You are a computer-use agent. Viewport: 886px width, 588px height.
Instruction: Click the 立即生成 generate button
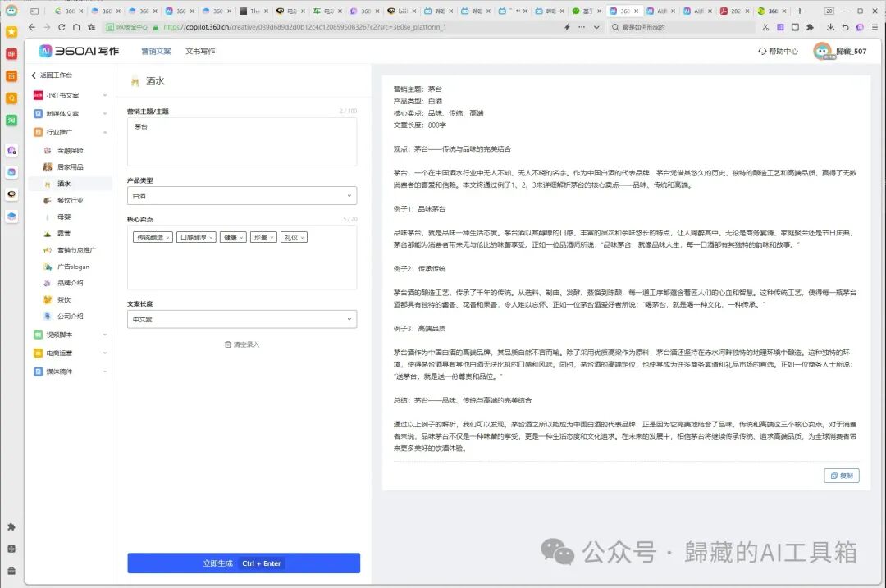point(244,563)
